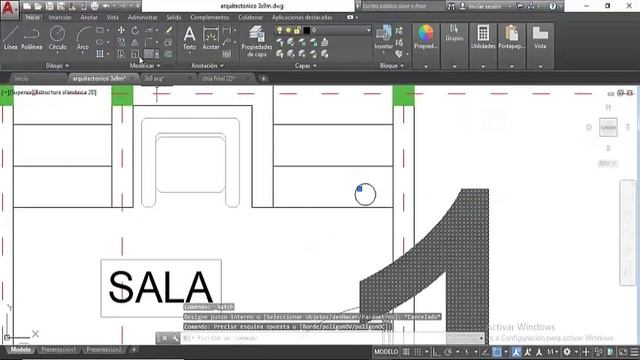The image size is (640, 360).
Task: Choose the Fillet (Empalme) tool
Action: coord(149,42)
